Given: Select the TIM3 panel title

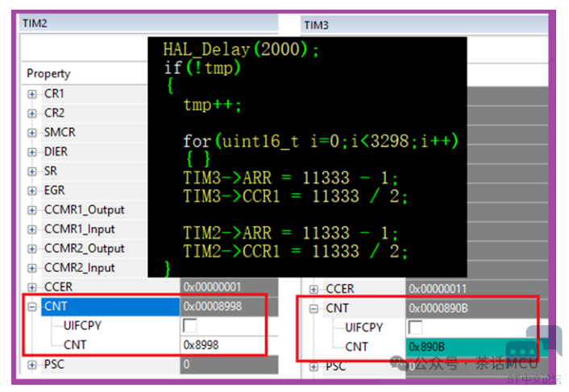Looking at the screenshot, I should click(317, 25).
